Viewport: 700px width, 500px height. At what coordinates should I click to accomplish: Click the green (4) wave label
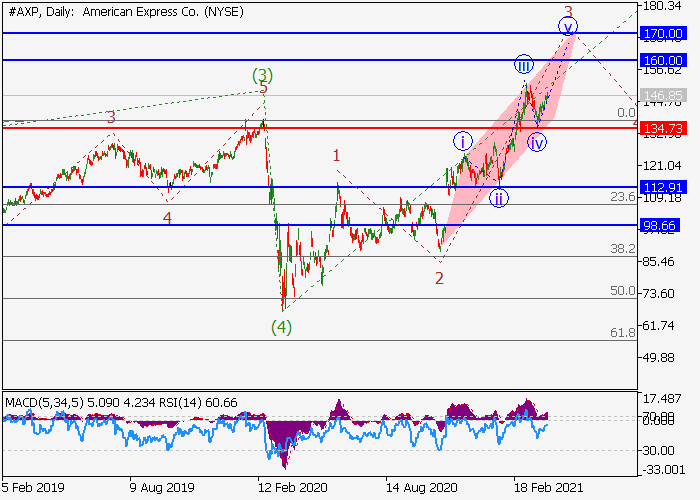pyautogui.click(x=282, y=327)
